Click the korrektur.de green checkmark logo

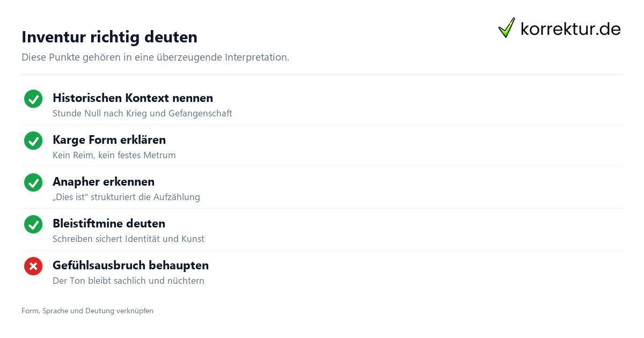click(x=507, y=28)
